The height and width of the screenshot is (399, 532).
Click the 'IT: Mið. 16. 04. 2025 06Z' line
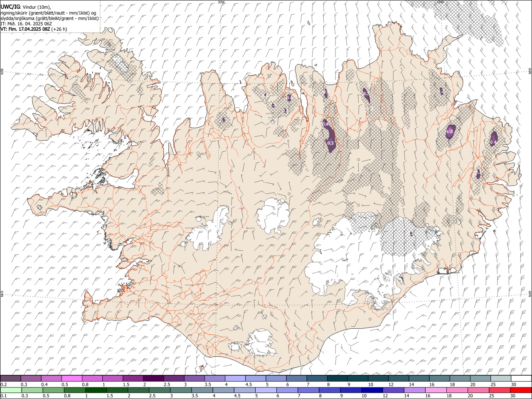[x=26, y=24]
